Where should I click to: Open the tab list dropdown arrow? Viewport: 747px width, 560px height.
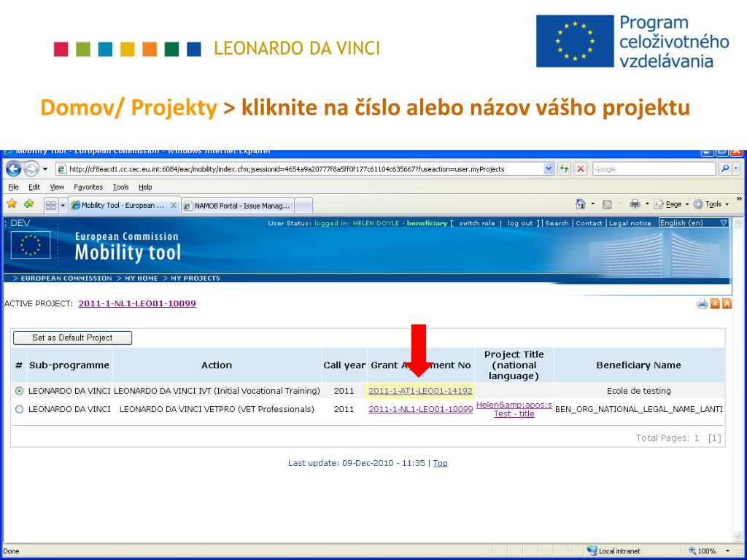pyautogui.click(x=63, y=205)
